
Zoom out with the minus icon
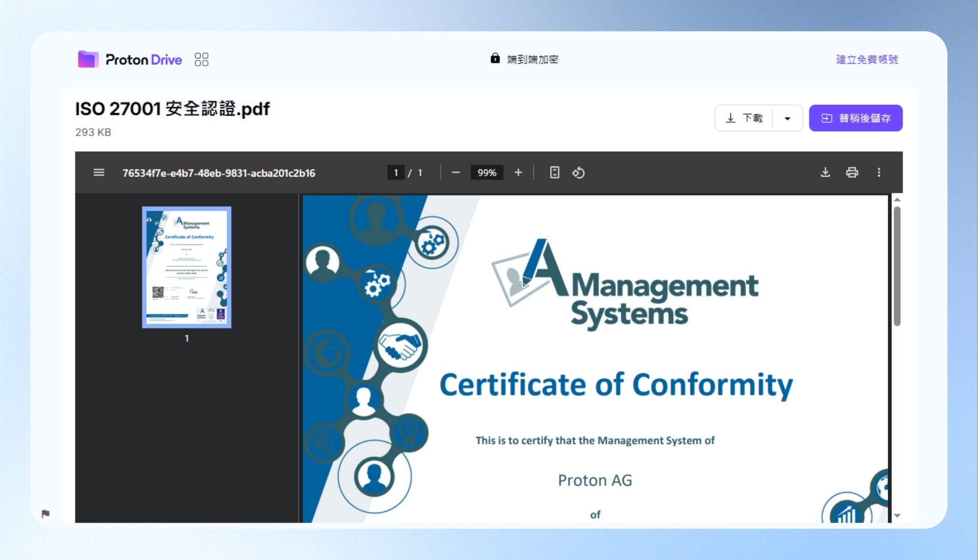coord(456,173)
